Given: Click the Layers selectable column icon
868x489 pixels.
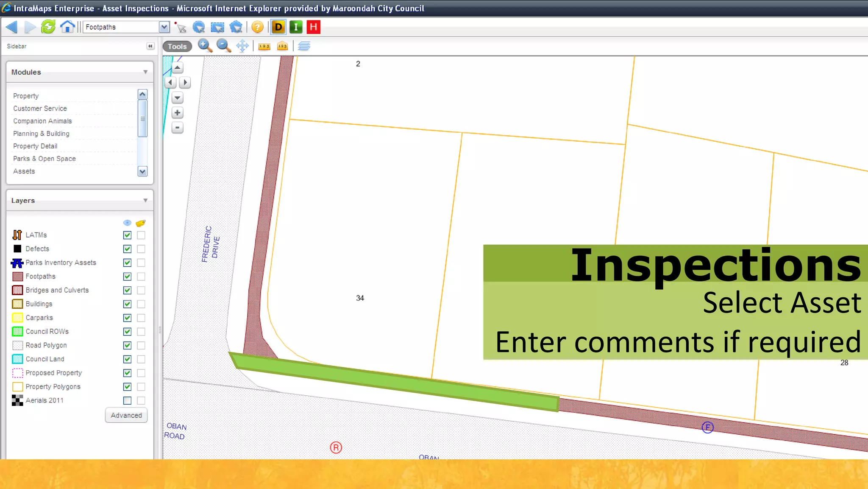Looking at the screenshot, I should click(x=141, y=223).
